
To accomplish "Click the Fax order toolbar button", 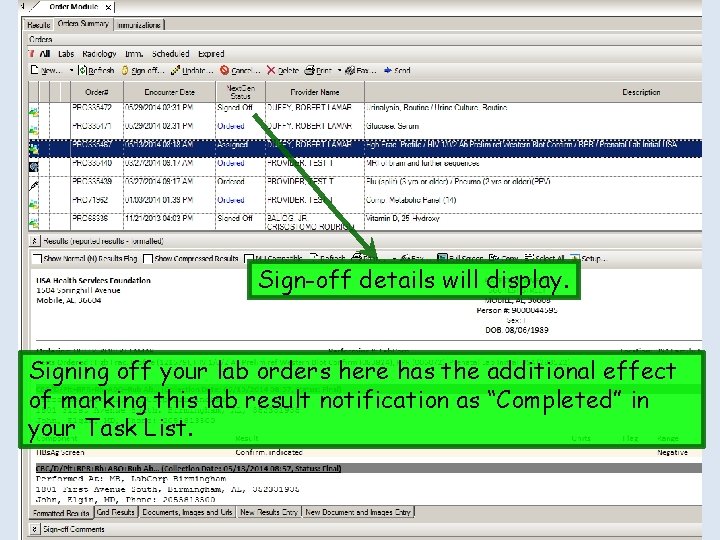I will point(360,70).
